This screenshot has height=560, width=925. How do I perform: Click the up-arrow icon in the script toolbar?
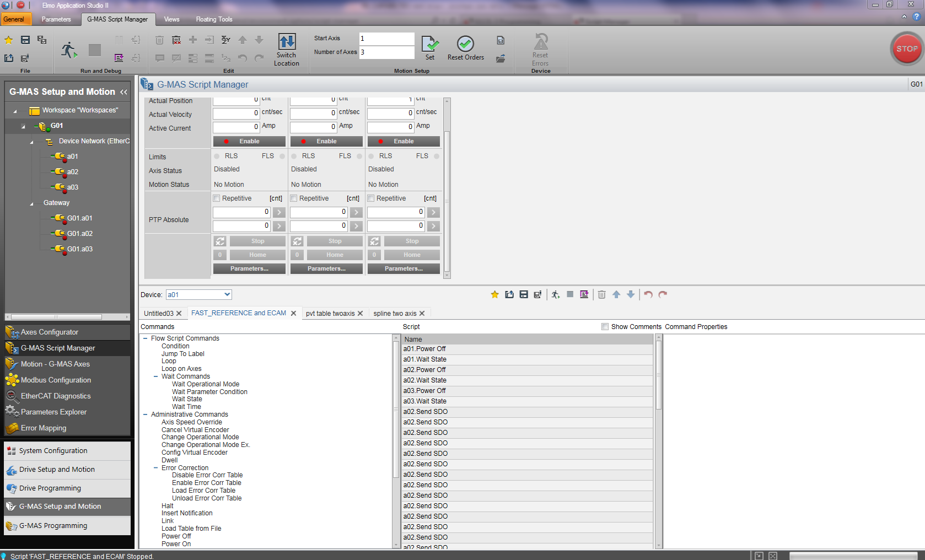point(616,294)
